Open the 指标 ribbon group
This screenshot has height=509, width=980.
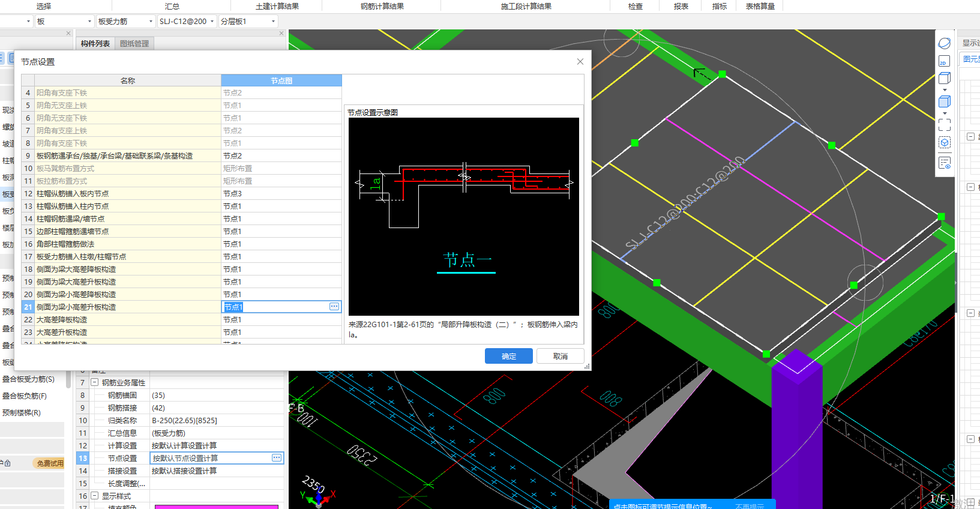pyautogui.click(x=720, y=6)
